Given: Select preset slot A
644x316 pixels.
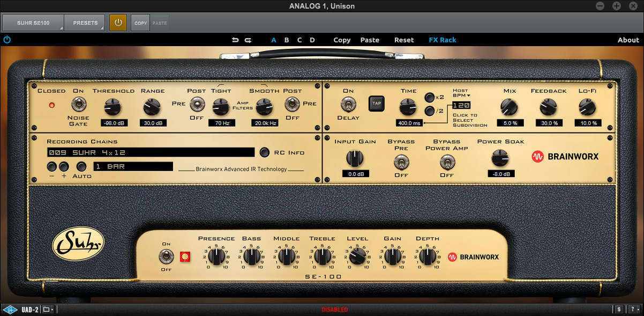Looking at the screenshot, I should coord(274,40).
